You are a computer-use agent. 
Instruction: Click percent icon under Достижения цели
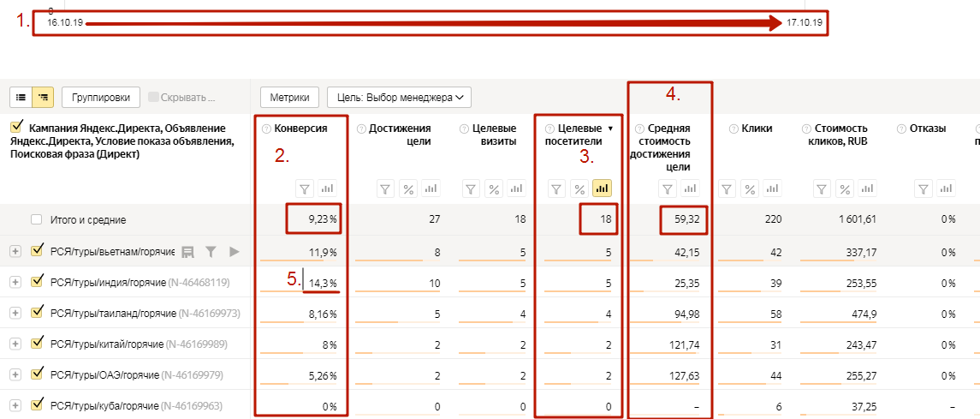[409, 189]
